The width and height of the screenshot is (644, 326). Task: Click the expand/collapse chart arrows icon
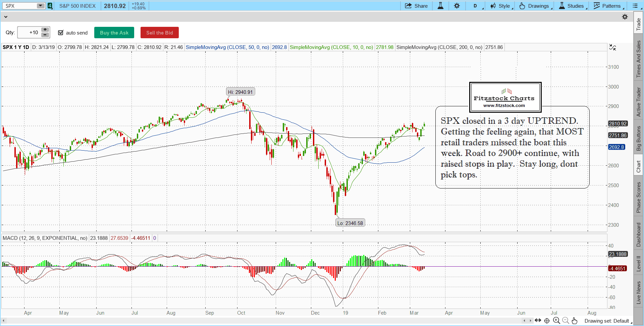point(612,48)
